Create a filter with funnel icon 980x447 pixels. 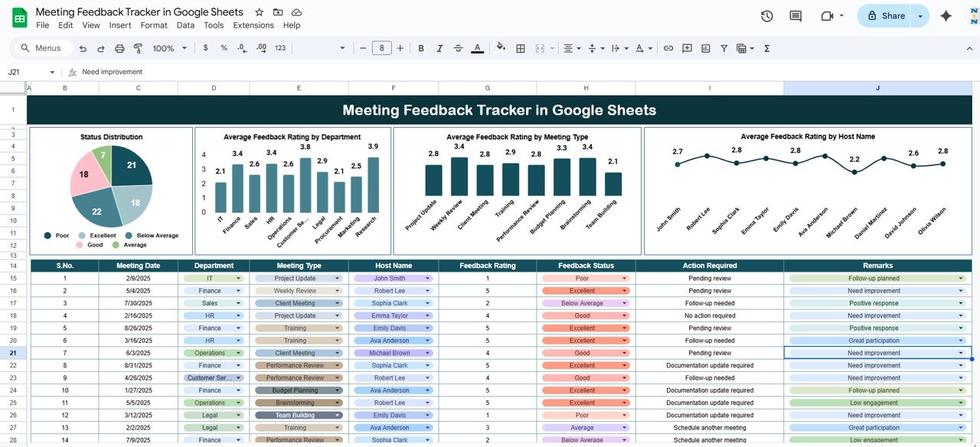tap(724, 48)
